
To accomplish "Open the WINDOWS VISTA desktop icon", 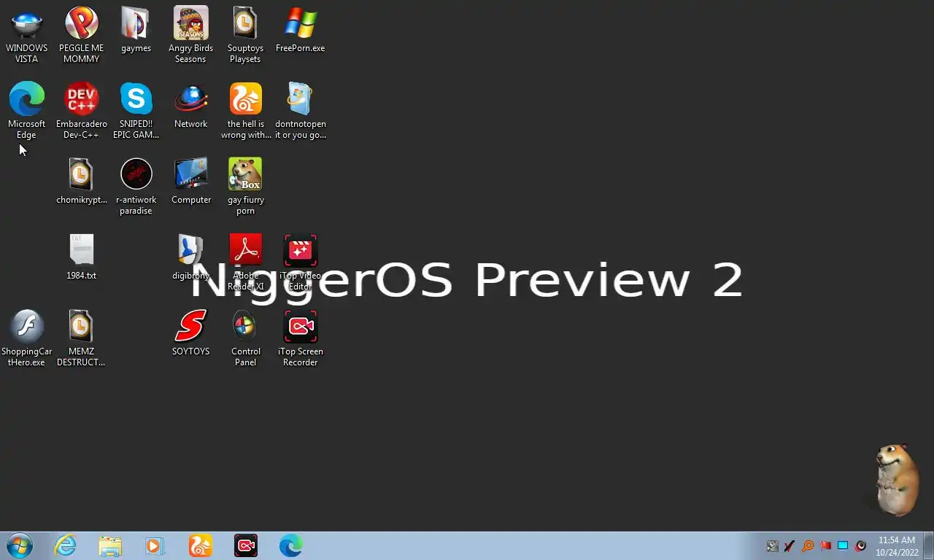I will tap(27, 34).
